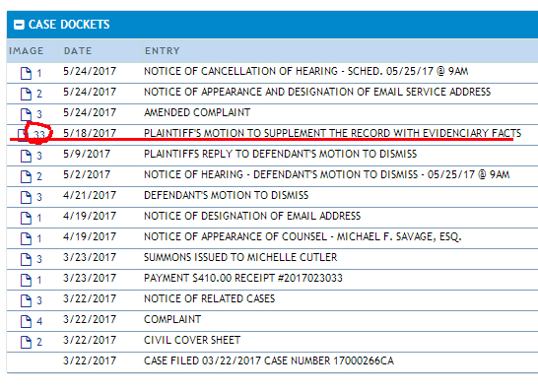Open document icon for Notice of Appearance of Counsel Savage
538x392 pixels.
26,238
